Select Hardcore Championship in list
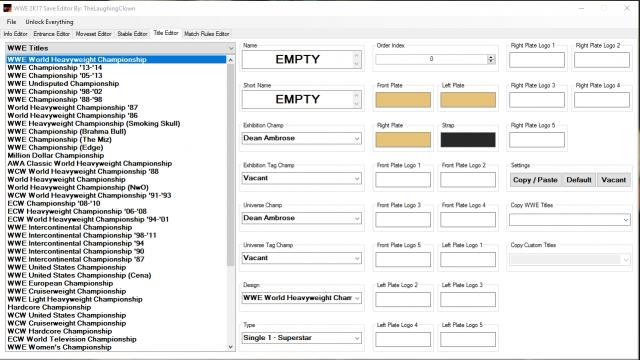Viewport: 640px width, 360px height. tap(116, 307)
